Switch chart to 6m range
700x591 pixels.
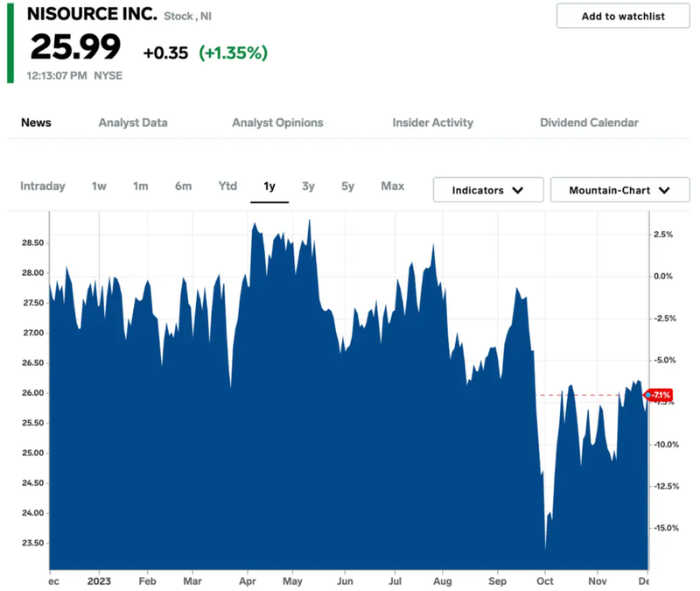tap(184, 186)
